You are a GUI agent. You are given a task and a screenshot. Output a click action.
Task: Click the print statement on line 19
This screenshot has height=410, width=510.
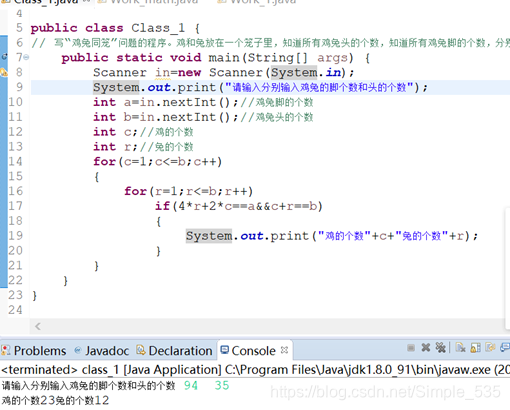click(332, 236)
